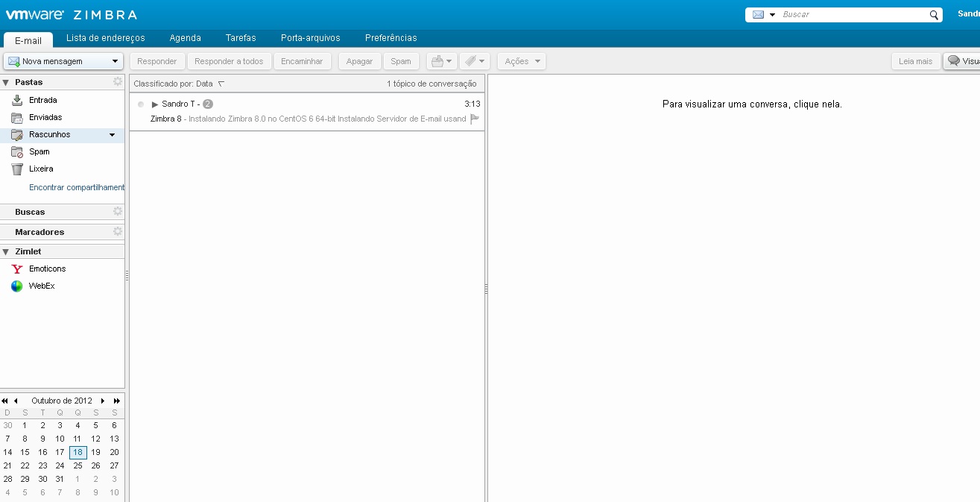Viewport: 980px width, 502px height.
Task: Click the search magnifier icon
Action: tap(934, 15)
